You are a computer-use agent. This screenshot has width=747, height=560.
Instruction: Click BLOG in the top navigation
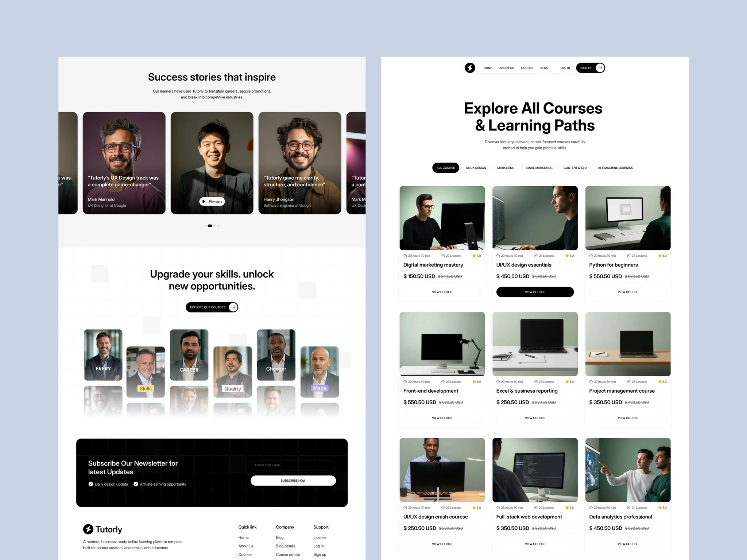[544, 68]
